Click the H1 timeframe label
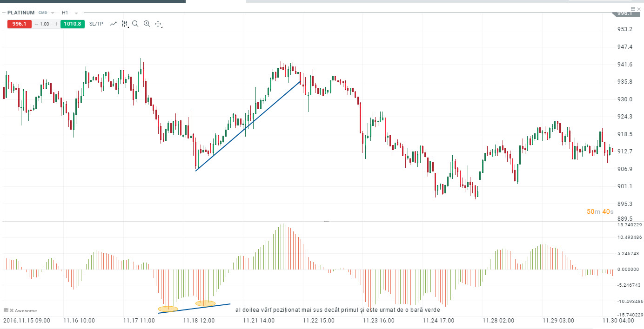The height and width of the screenshot is (329, 644). (x=64, y=13)
